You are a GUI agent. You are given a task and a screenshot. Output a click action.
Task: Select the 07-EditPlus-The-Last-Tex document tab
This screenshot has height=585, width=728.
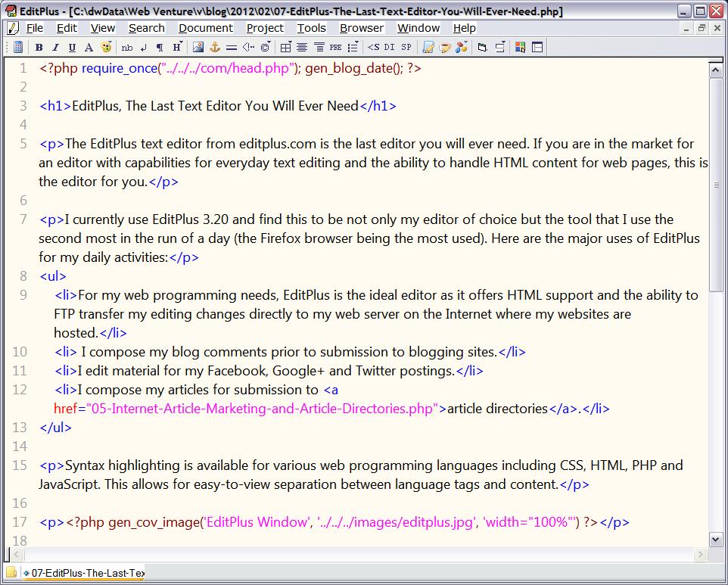point(84,573)
